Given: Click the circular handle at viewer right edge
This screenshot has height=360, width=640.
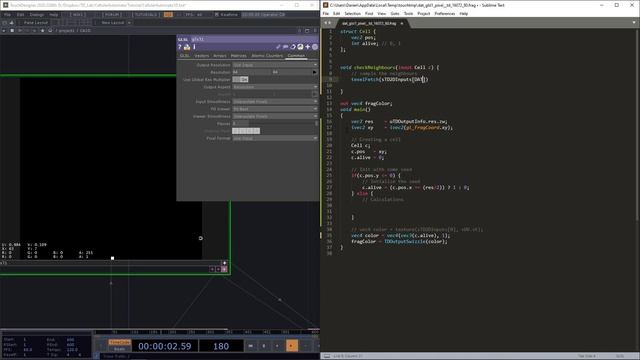Looking at the screenshot, I should [200, 238].
